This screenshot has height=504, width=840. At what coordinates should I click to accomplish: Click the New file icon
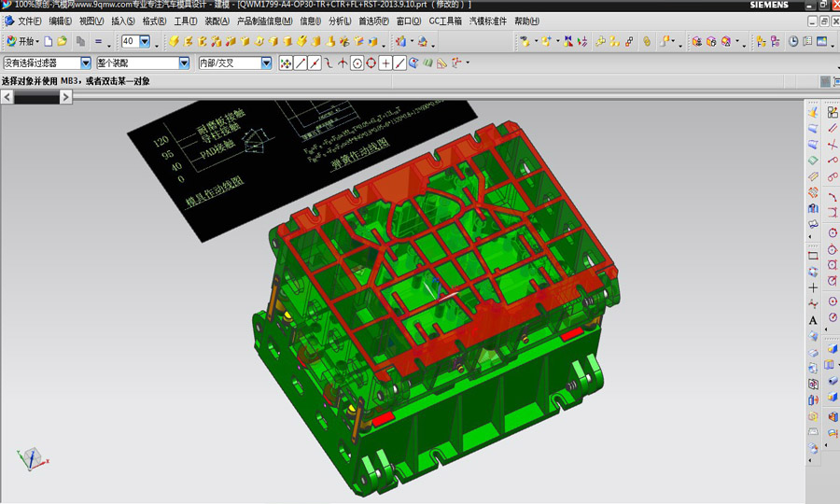coord(49,41)
